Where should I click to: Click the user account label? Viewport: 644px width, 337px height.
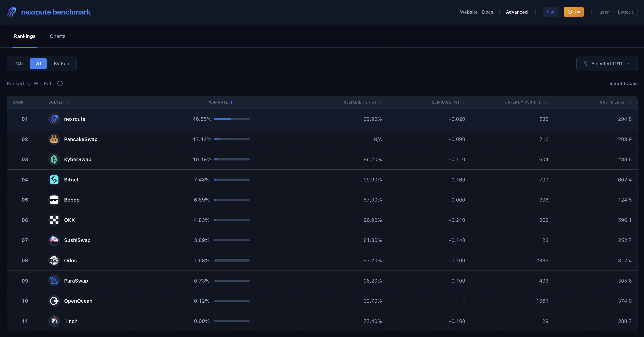[604, 12]
